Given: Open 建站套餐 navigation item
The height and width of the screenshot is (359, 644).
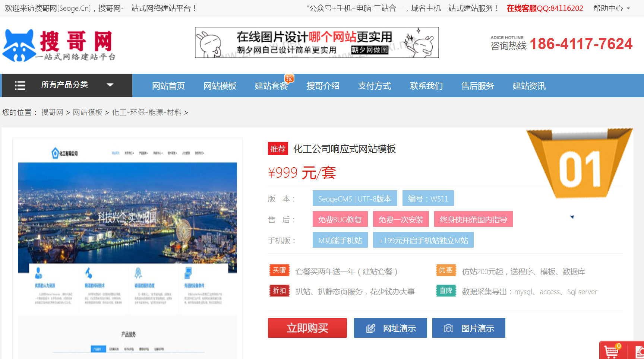Looking at the screenshot, I should (x=271, y=86).
